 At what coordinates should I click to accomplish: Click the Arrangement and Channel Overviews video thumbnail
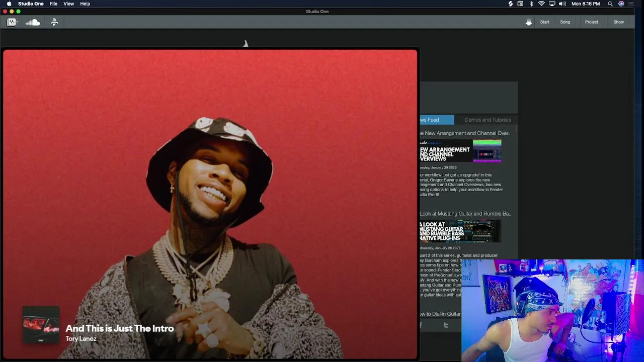coord(460,151)
